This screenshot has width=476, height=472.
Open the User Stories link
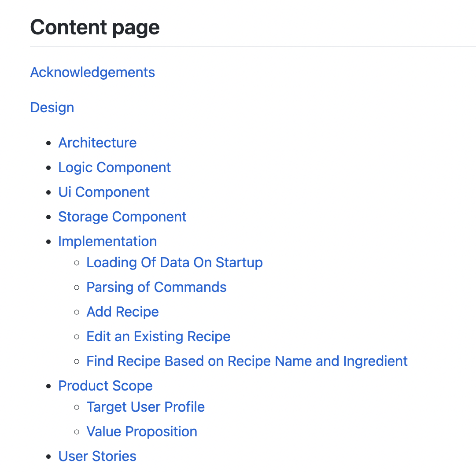[x=97, y=456]
